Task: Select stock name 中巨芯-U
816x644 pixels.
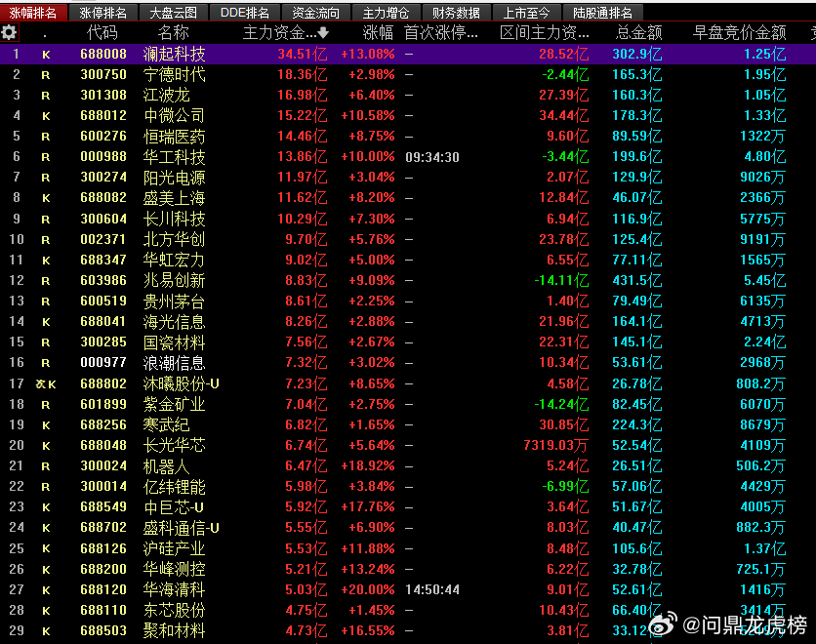Action: coord(174,507)
